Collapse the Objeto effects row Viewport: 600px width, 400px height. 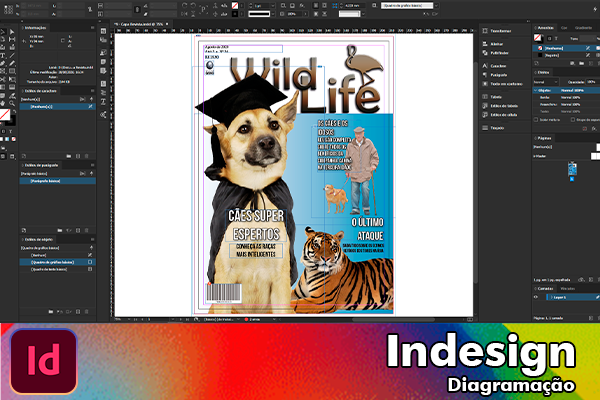pyautogui.click(x=535, y=90)
